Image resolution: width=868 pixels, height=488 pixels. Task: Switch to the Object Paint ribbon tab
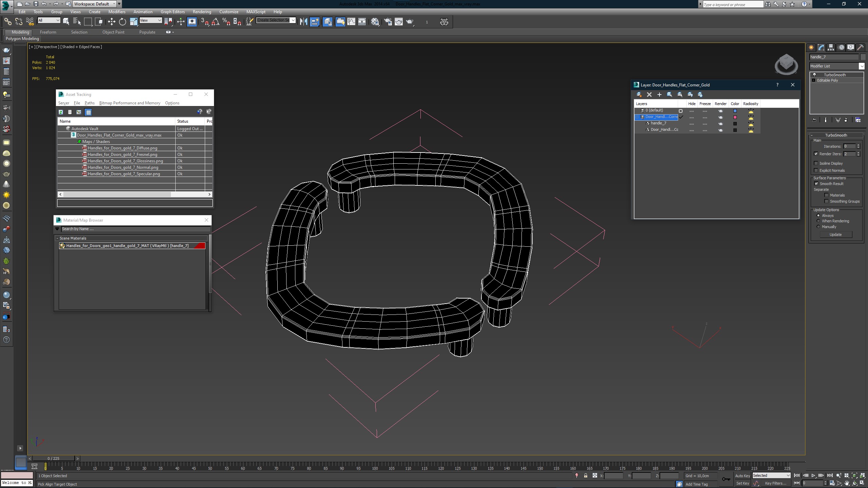point(113,32)
